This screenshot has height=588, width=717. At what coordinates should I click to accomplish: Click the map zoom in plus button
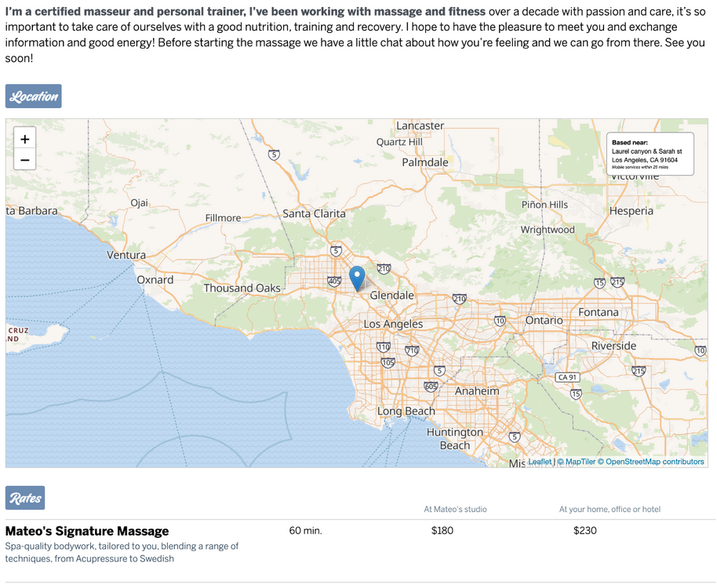tap(25, 139)
